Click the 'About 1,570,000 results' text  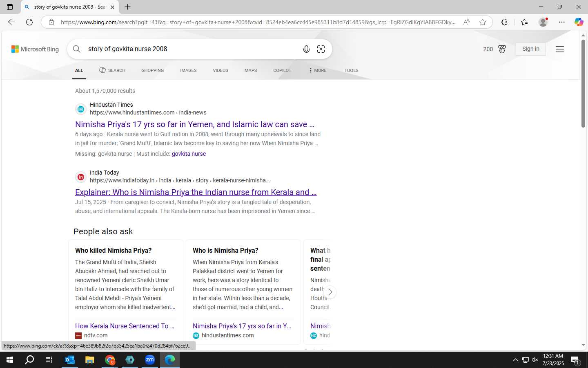[x=105, y=91]
